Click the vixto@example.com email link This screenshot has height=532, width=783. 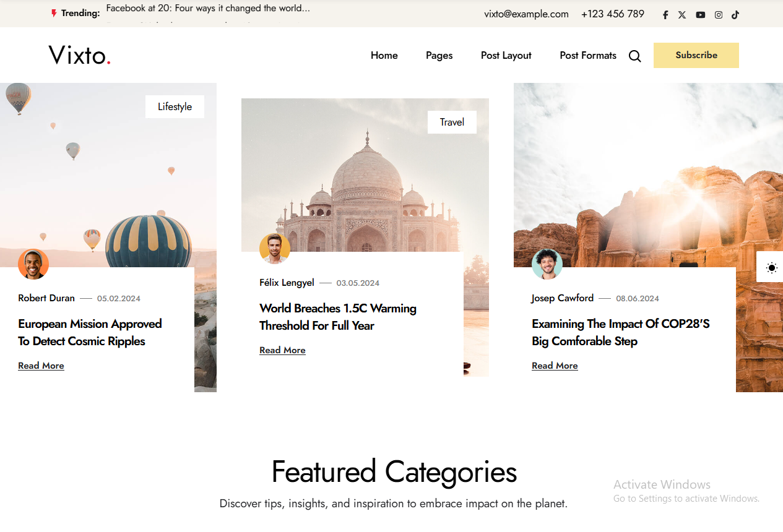tap(526, 14)
